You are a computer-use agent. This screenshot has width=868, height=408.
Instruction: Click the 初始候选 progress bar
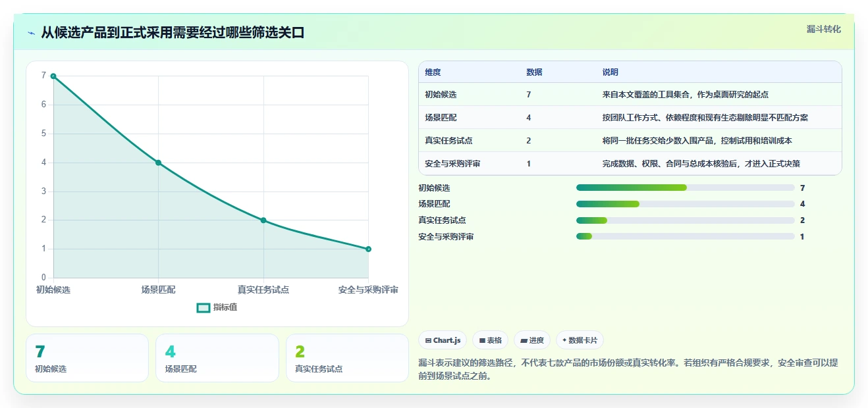686,188
